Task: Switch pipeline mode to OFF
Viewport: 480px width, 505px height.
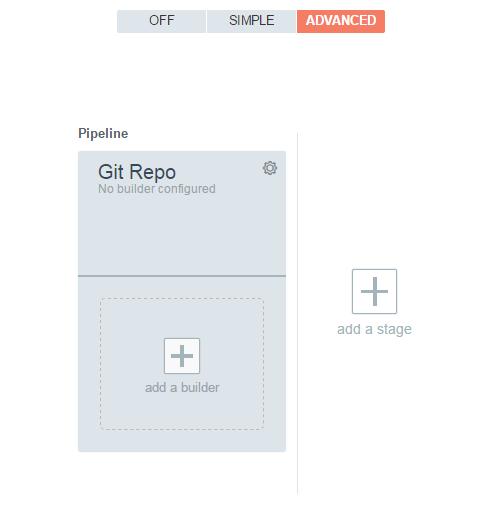Action: [x=161, y=21]
